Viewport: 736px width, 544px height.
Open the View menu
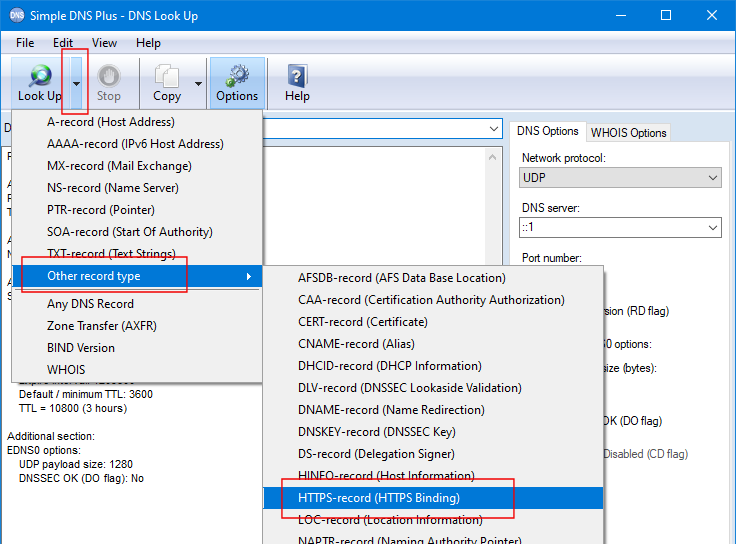104,43
